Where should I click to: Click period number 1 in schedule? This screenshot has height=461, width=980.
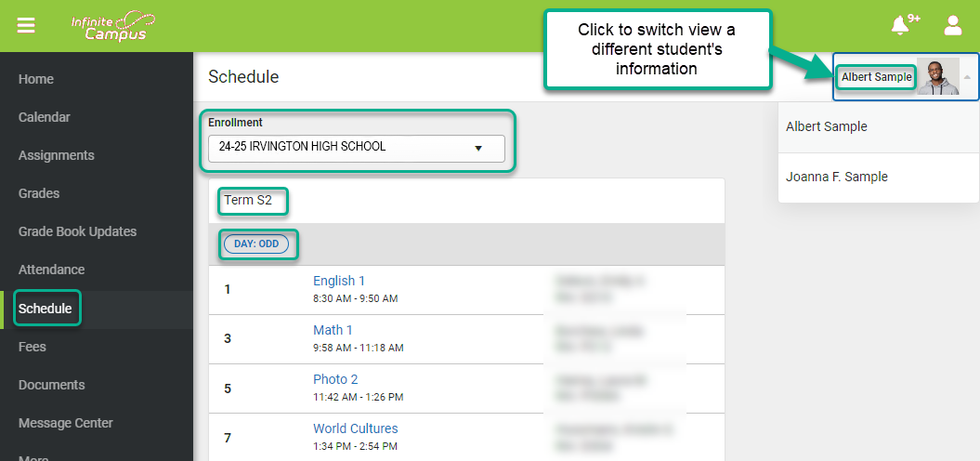pos(228,290)
